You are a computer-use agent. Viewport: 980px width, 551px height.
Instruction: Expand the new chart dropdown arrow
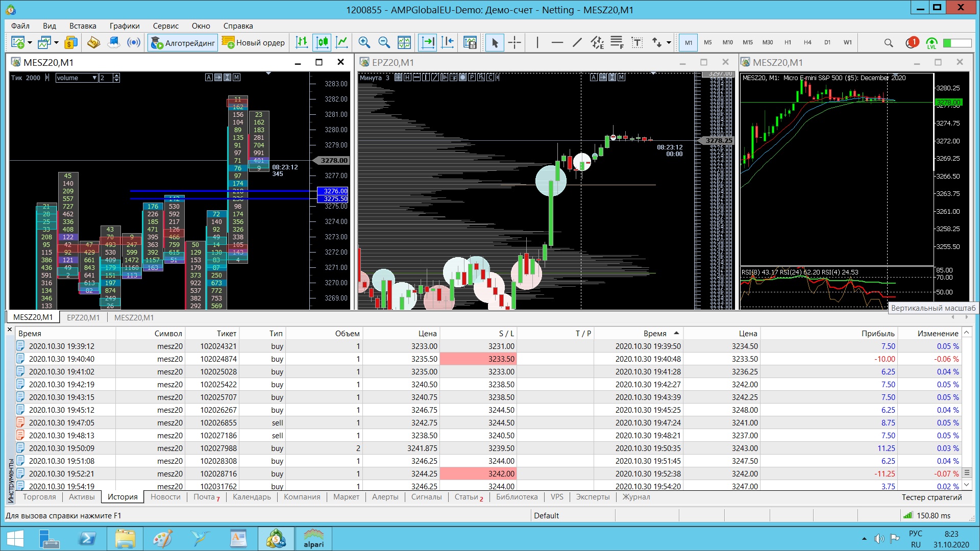[30, 43]
